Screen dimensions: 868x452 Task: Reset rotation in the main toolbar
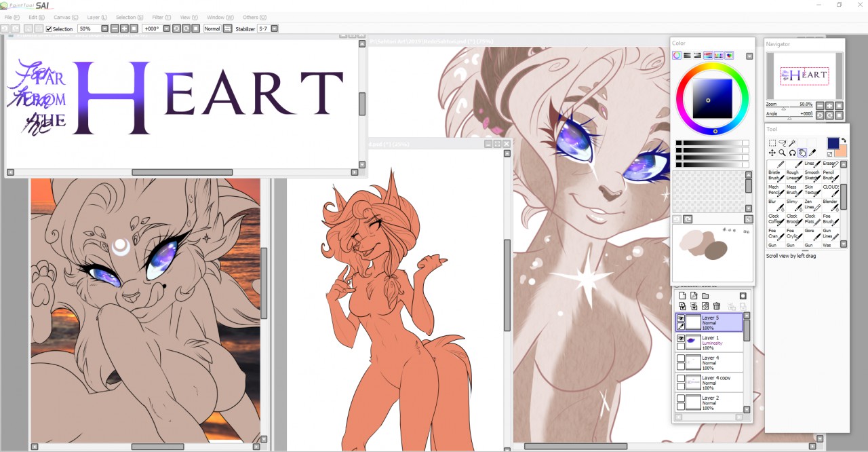pos(195,29)
